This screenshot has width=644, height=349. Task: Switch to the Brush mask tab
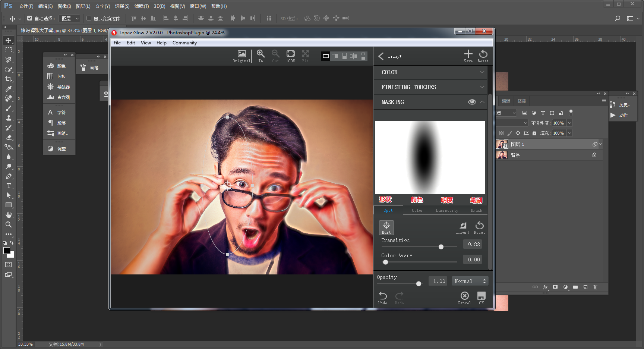tap(476, 210)
